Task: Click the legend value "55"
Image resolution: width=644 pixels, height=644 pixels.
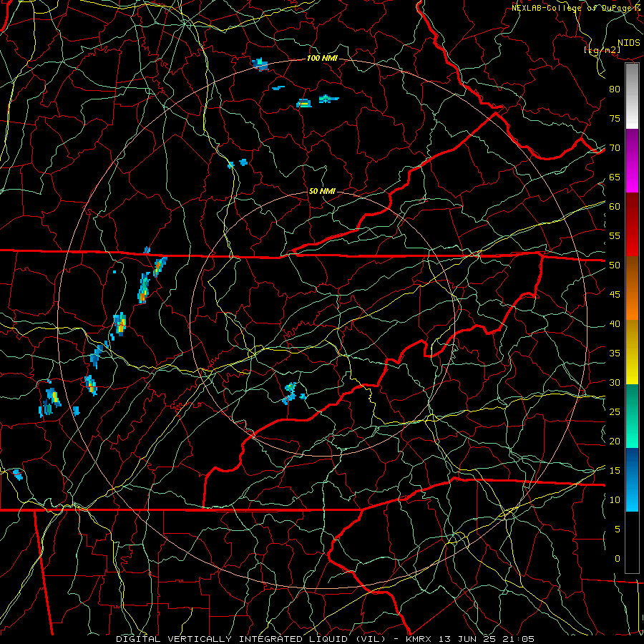Action: tap(615, 235)
